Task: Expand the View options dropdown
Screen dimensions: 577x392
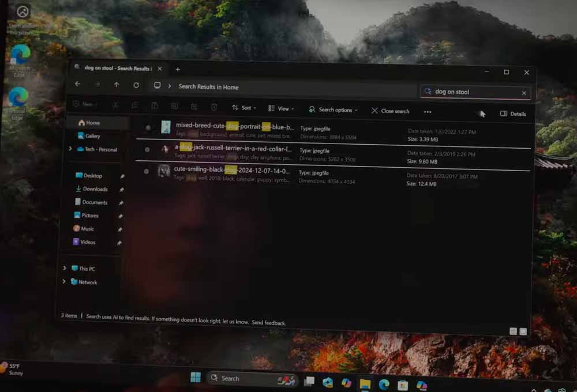Action: (x=281, y=108)
